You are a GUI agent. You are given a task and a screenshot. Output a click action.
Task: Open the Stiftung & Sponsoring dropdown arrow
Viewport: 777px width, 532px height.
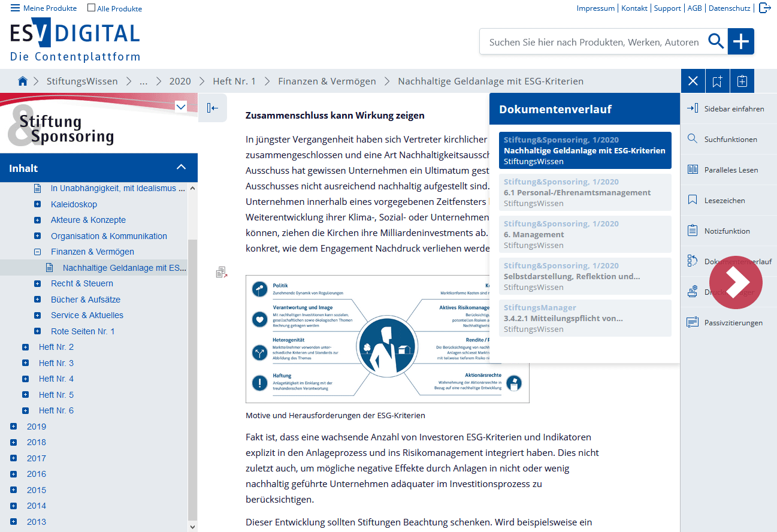pos(181,107)
